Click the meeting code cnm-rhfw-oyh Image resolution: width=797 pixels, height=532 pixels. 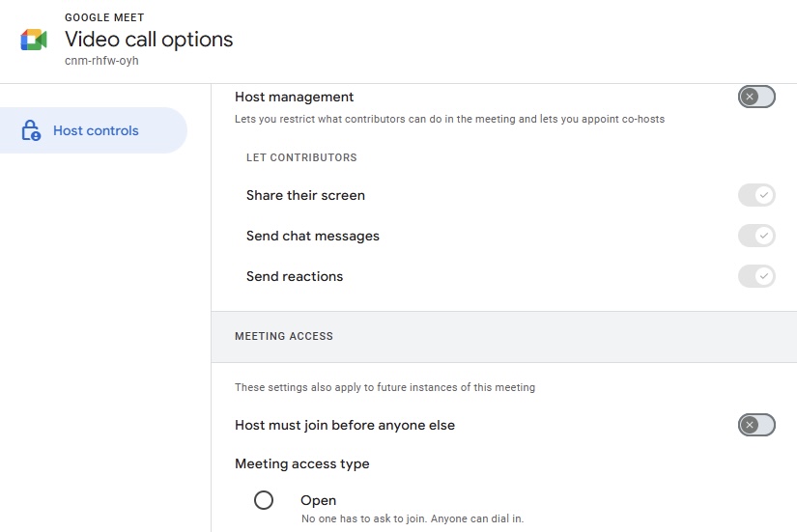[x=101, y=61]
